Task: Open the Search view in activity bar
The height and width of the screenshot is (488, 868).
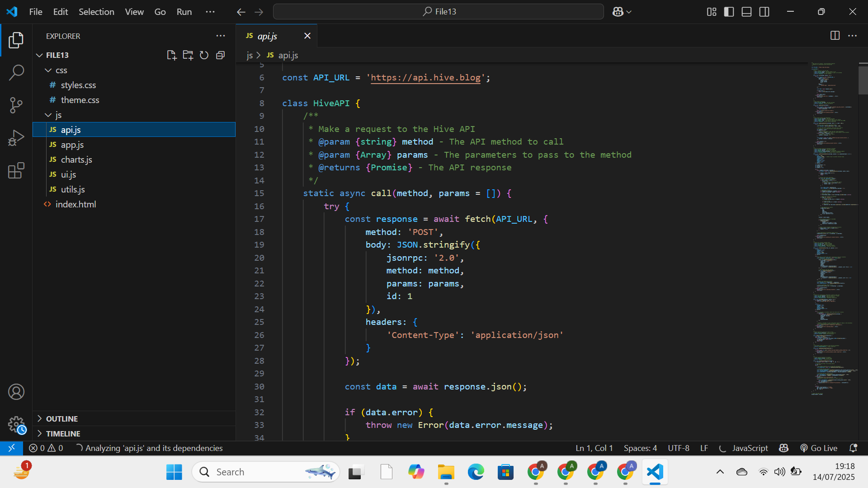Action: pos(16,72)
